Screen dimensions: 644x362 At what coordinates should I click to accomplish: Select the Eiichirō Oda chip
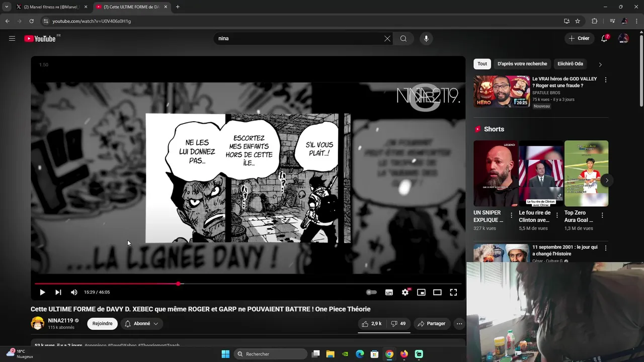[570, 64]
